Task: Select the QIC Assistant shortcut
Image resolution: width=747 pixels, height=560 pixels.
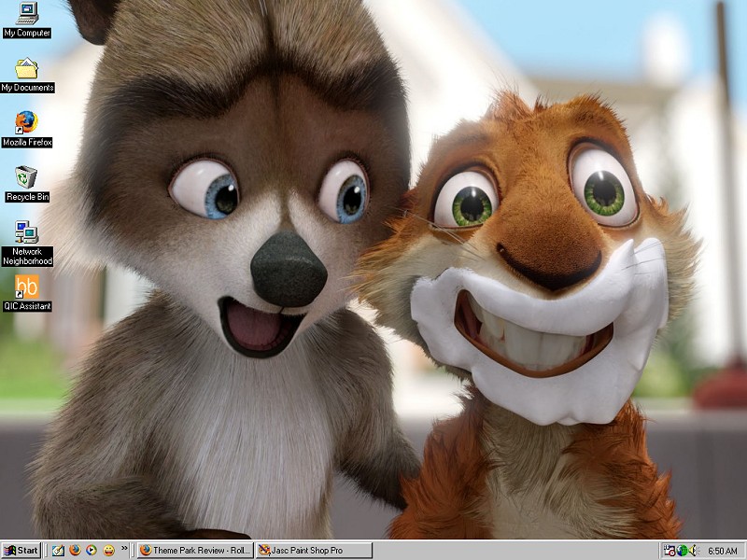Action: pyautogui.click(x=27, y=287)
